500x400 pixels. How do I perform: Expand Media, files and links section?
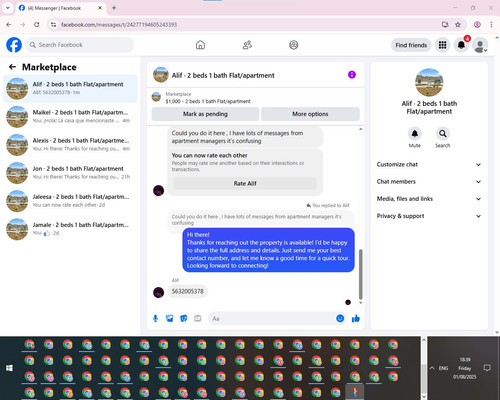coord(429,199)
